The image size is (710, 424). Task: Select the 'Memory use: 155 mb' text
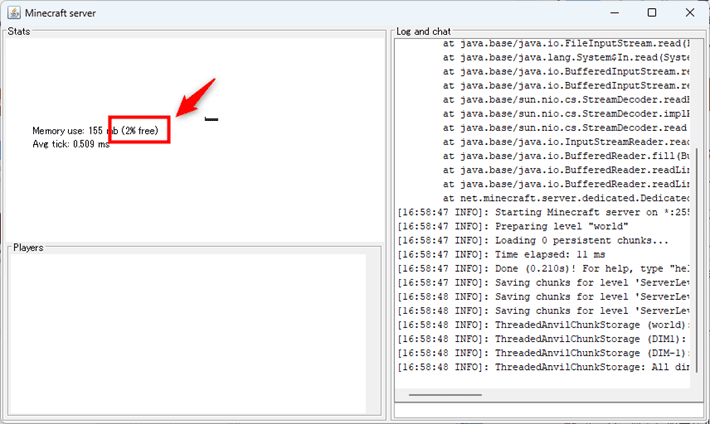click(x=75, y=131)
